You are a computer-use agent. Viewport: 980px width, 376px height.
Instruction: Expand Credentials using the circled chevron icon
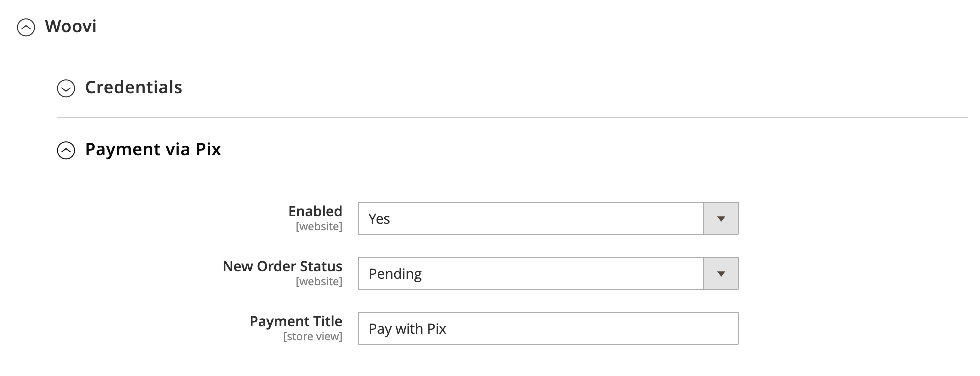pyautogui.click(x=66, y=89)
